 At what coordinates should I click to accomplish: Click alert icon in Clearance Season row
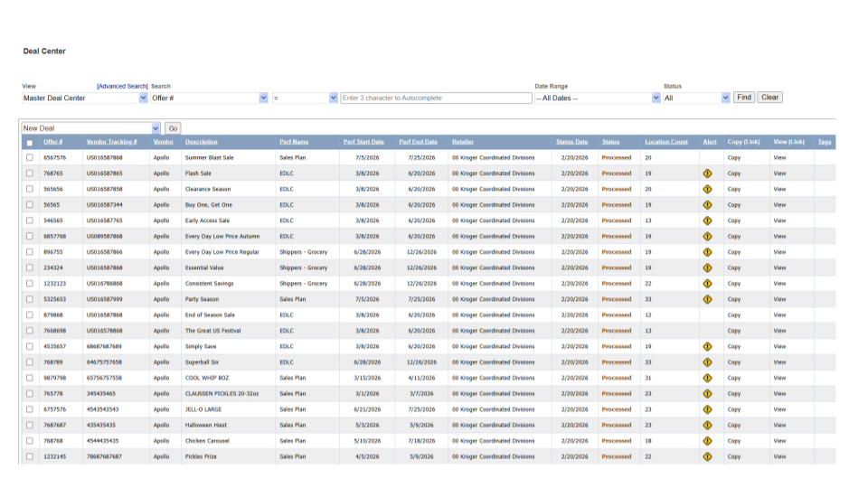pyautogui.click(x=707, y=189)
